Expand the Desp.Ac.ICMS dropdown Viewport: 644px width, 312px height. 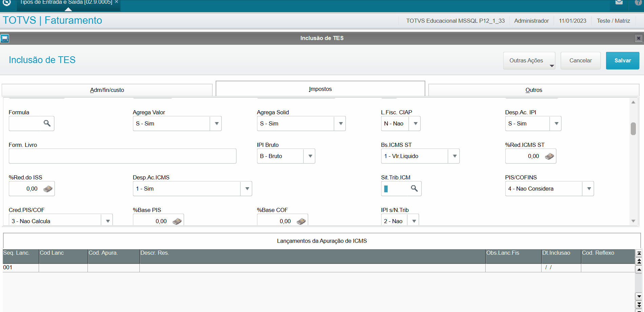pyautogui.click(x=247, y=189)
